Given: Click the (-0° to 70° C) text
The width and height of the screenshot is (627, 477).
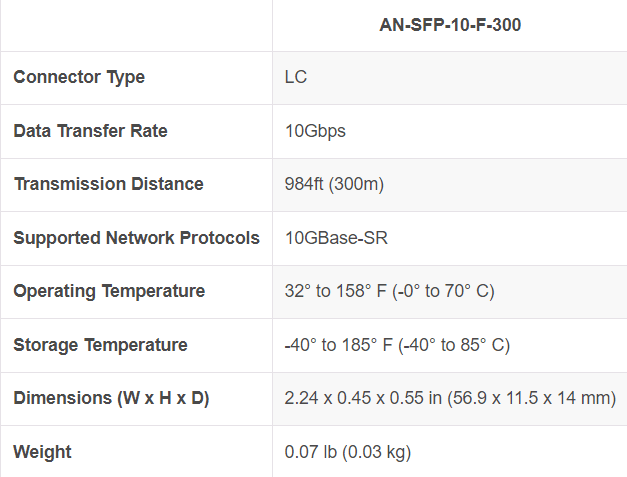Looking at the screenshot, I should coord(446,291).
